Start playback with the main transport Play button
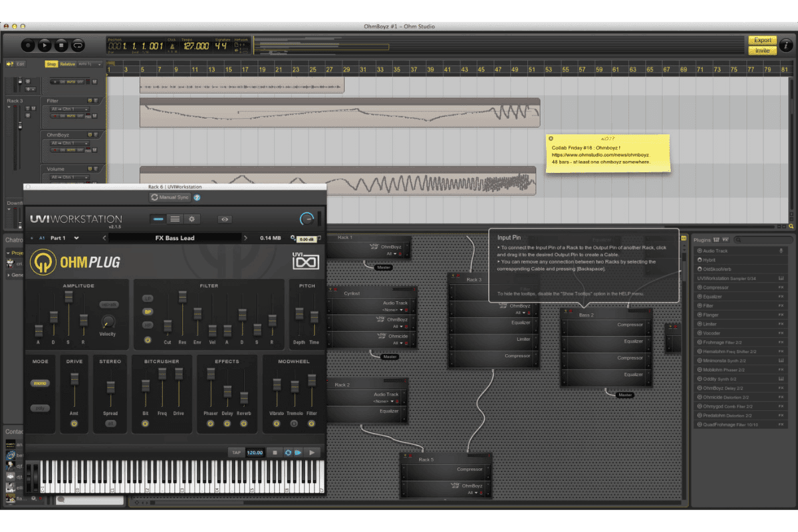Viewport: 798px width, 532px height. click(x=45, y=45)
